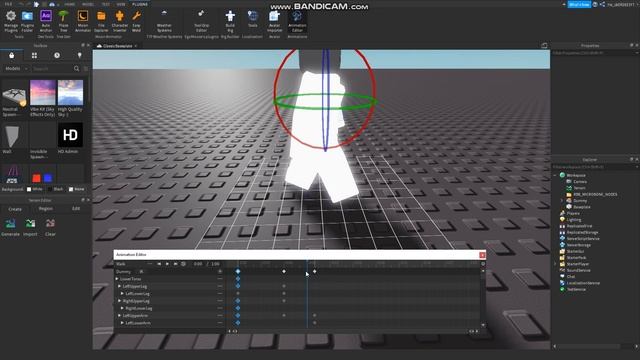Click the Animation Editor timeline settings gear
The width and height of the screenshot is (640, 360).
tap(483, 264)
